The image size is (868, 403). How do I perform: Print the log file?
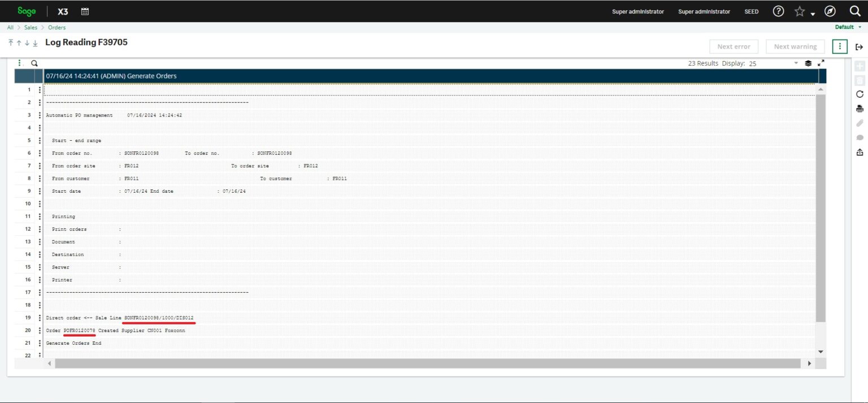click(860, 109)
